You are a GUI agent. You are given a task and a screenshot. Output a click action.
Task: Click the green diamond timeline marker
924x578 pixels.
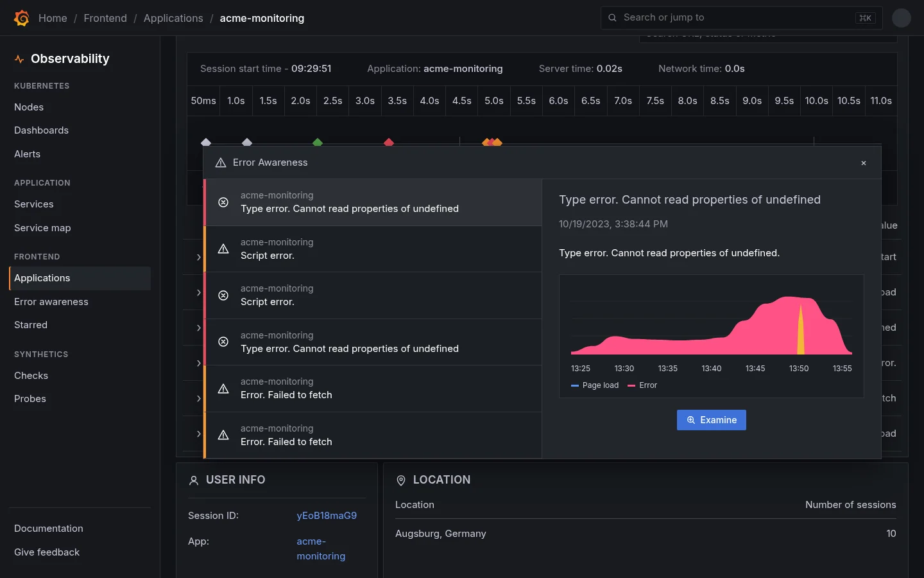point(318,142)
